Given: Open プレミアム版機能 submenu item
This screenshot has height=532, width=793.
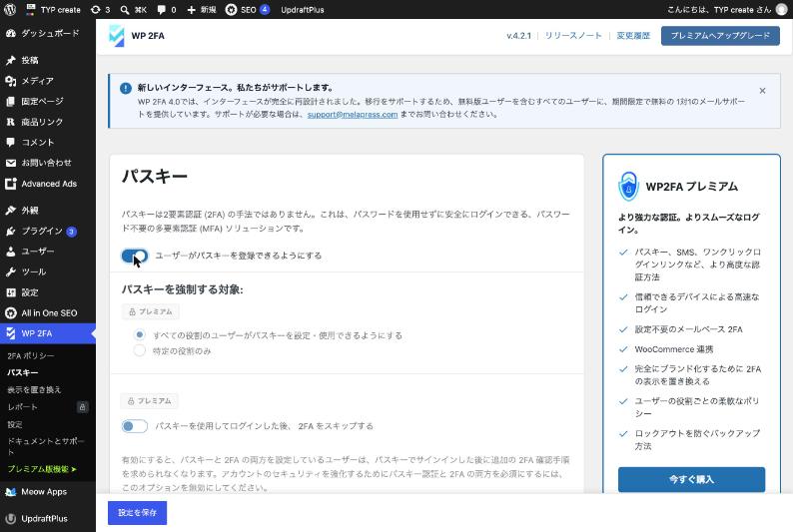Looking at the screenshot, I should 42,469.
